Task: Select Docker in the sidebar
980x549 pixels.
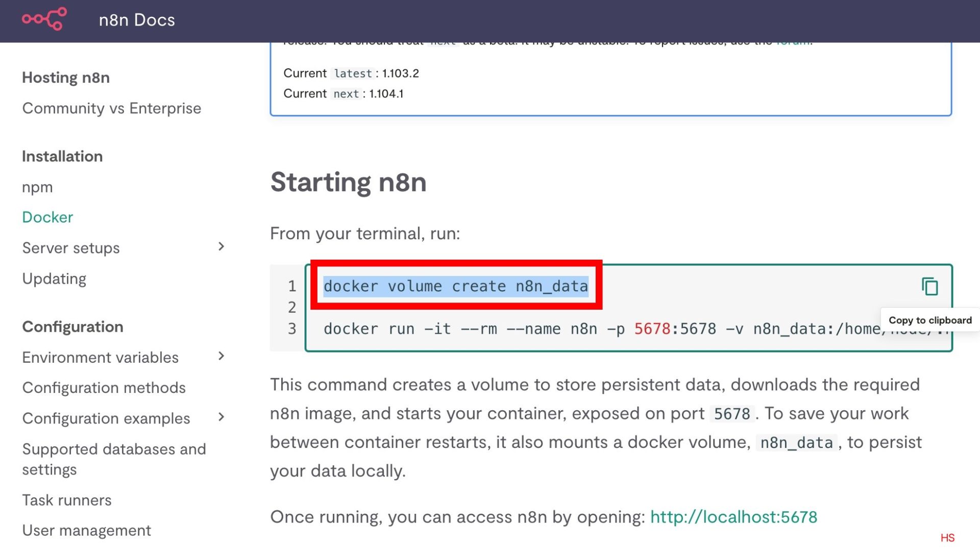Action: tap(47, 217)
